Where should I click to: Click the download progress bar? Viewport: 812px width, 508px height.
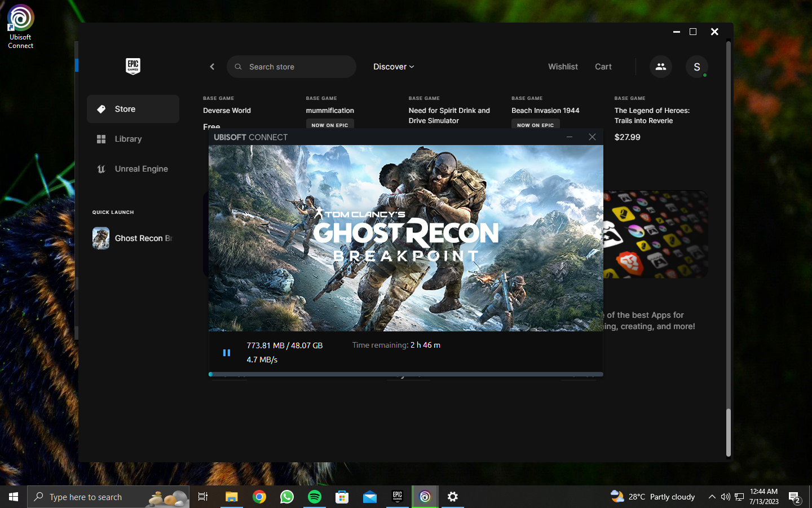406,374
